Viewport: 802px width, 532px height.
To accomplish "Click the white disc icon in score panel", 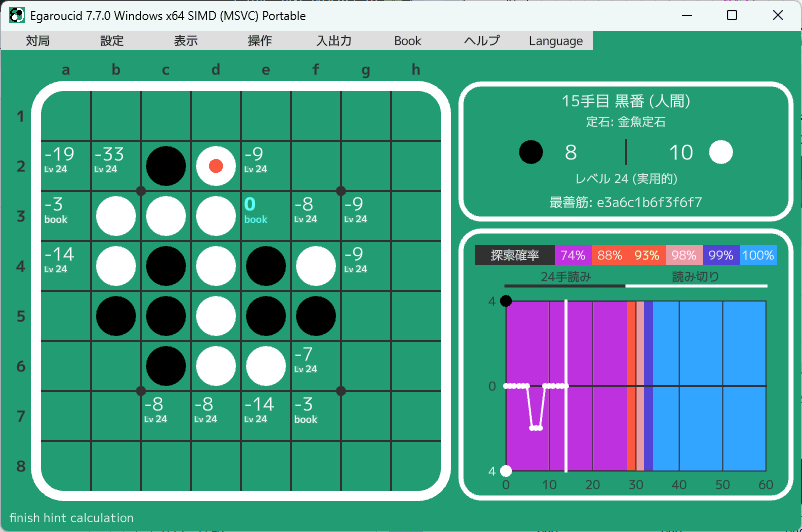I will (x=720, y=152).
